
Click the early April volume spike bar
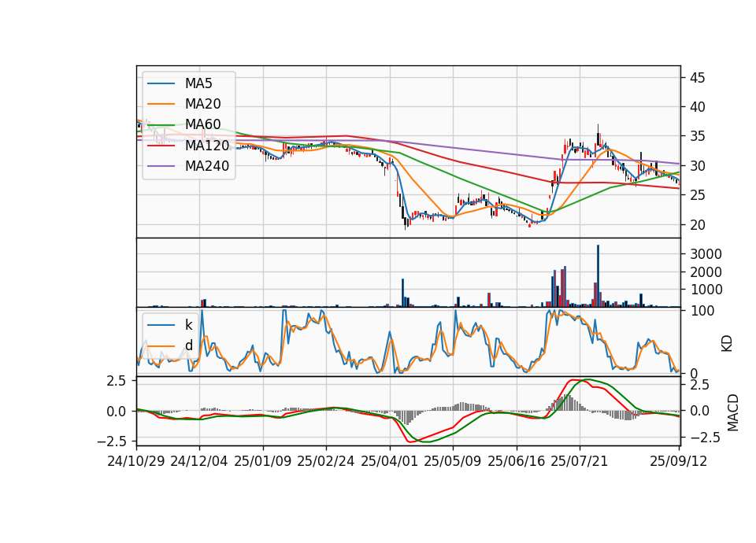[x=402, y=293]
